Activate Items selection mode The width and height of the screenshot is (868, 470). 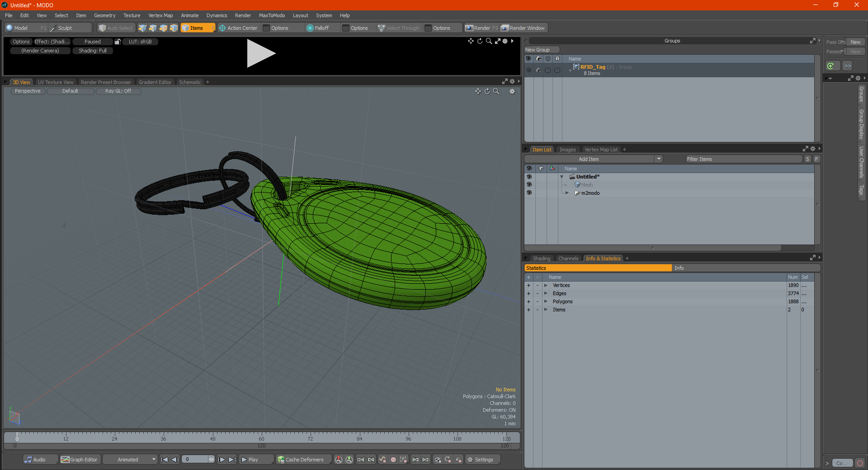click(198, 28)
